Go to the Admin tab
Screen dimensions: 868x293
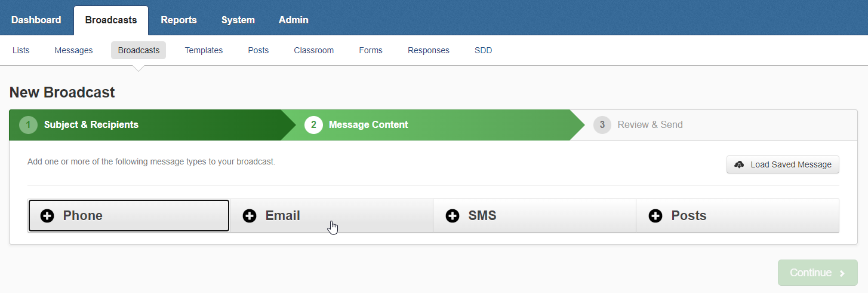[293, 20]
